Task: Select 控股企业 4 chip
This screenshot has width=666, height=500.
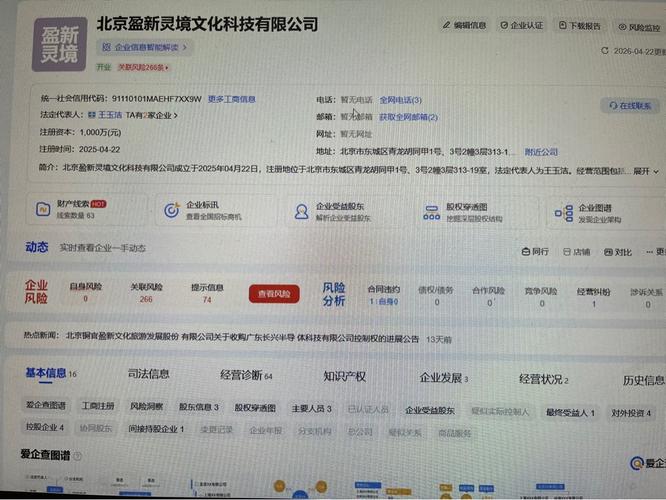Action: click(x=45, y=427)
